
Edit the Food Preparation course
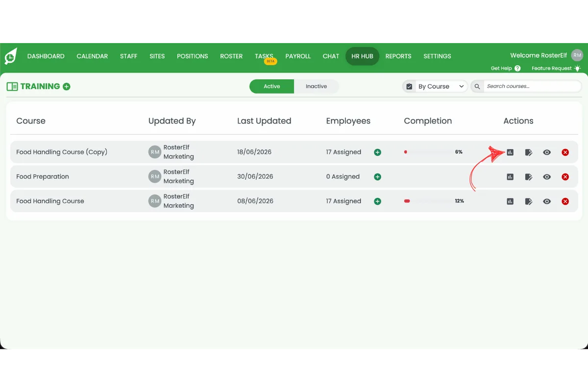click(529, 177)
